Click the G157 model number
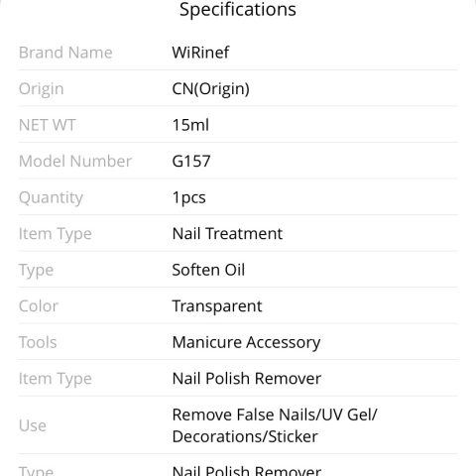Screen dimensions: 476x476 click(191, 162)
